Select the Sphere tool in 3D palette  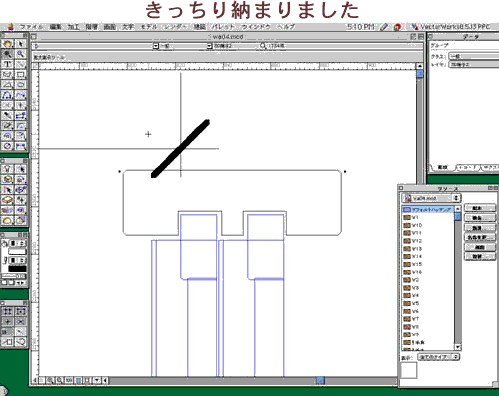pos(8,220)
